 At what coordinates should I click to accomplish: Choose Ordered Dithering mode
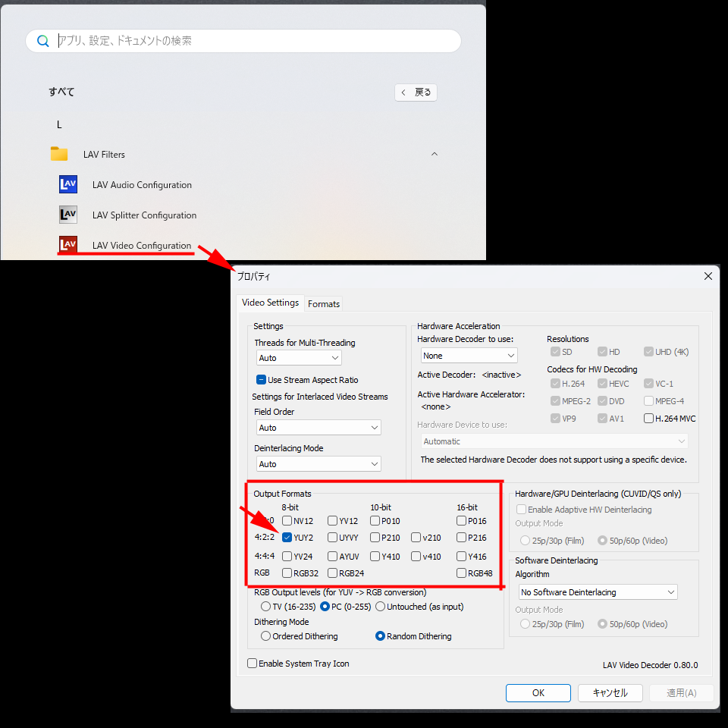pyautogui.click(x=265, y=636)
